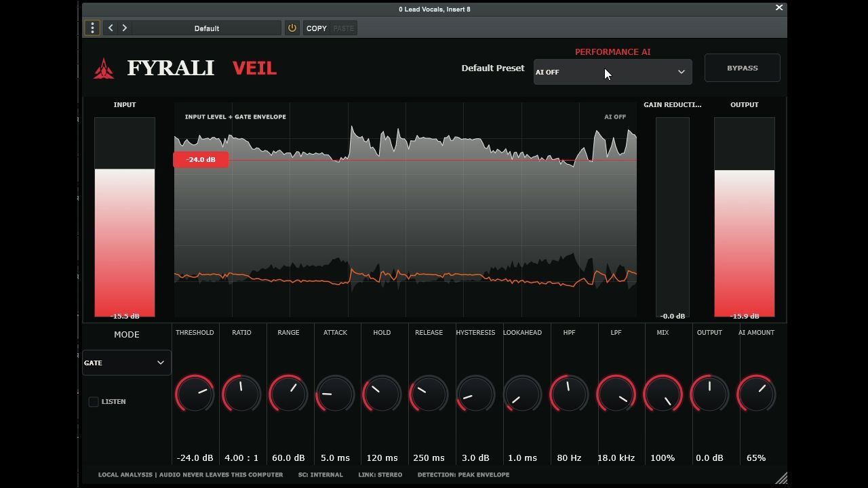The width and height of the screenshot is (868, 488).
Task: Click the AI amount value 65%
Action: (x=756, y=458)
